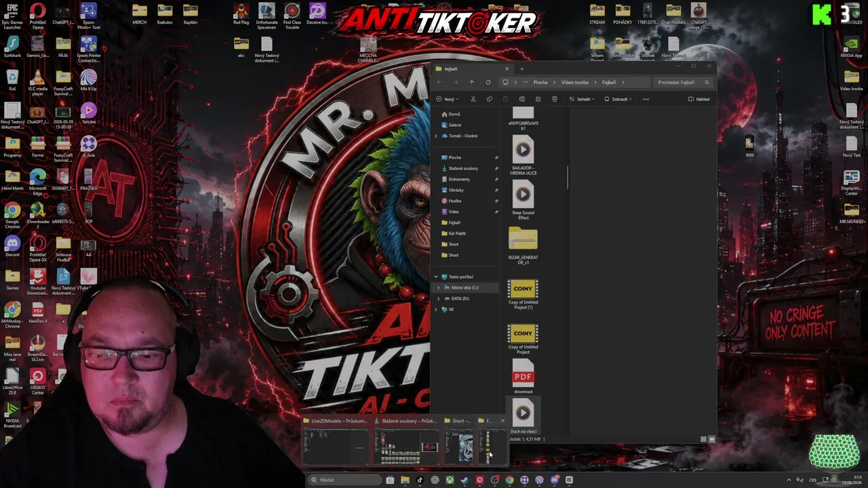
Task: Expand the Místní disk (C:) tree node
Action: click(x=439, y=287)
